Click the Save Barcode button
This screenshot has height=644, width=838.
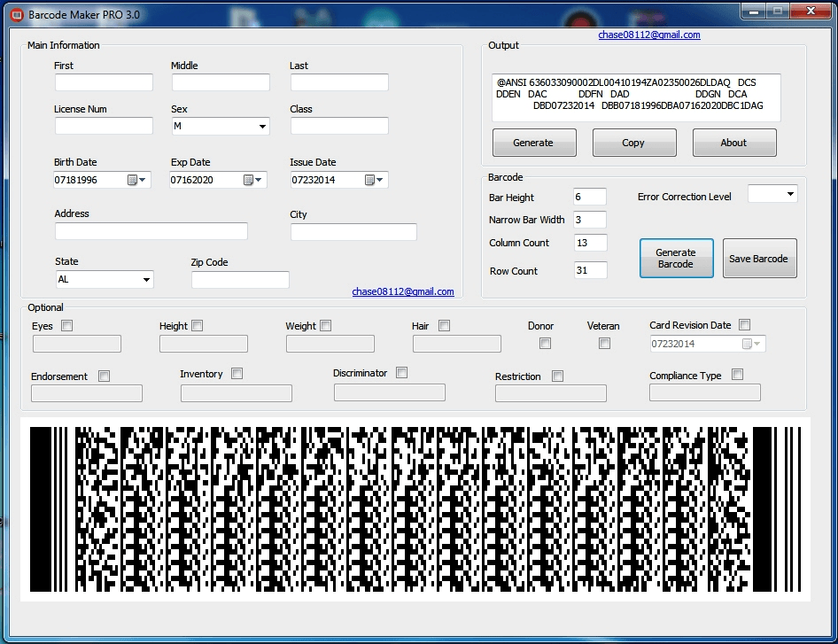coord(759,259)
